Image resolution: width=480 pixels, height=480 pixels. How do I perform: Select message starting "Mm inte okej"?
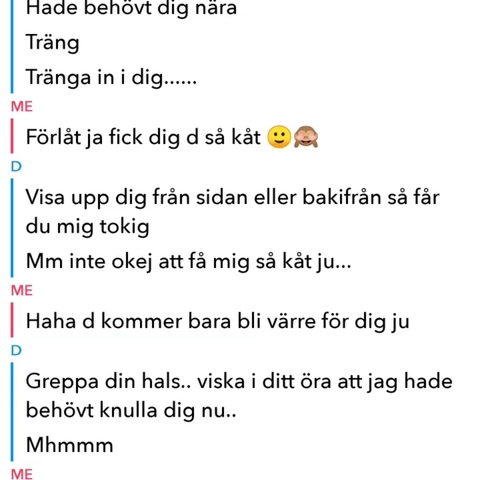(188, 261)
